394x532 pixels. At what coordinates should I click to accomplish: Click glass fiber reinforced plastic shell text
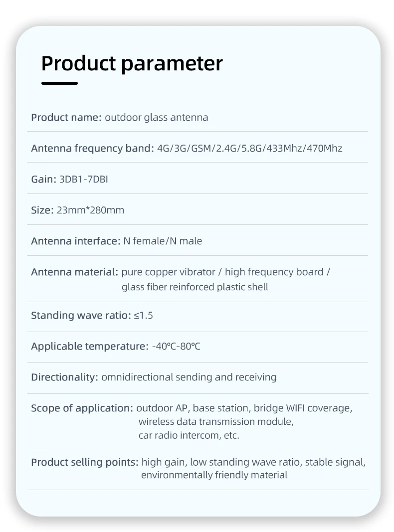coord(195,287)
